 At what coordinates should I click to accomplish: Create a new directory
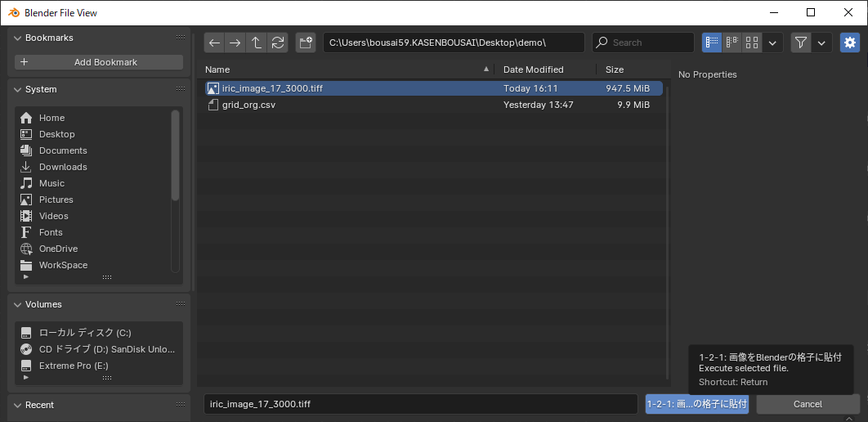(306, 43)
